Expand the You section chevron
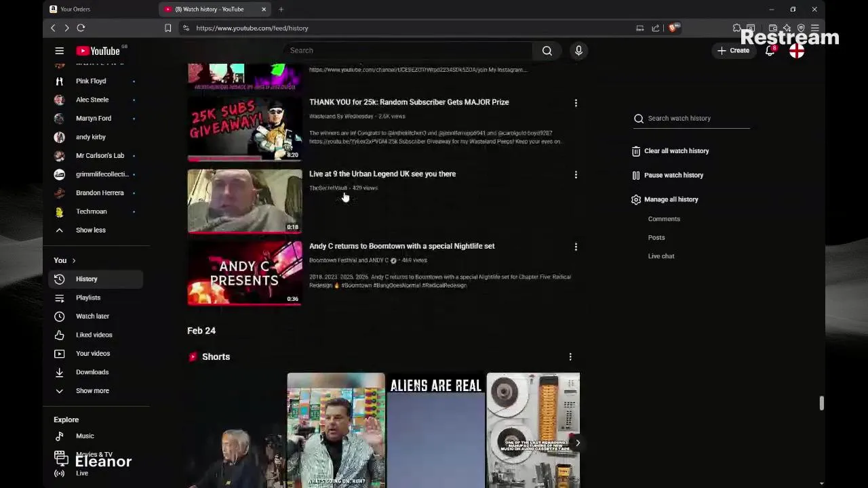Viewport: 868px width, 488px height. (x=74, y=260)
